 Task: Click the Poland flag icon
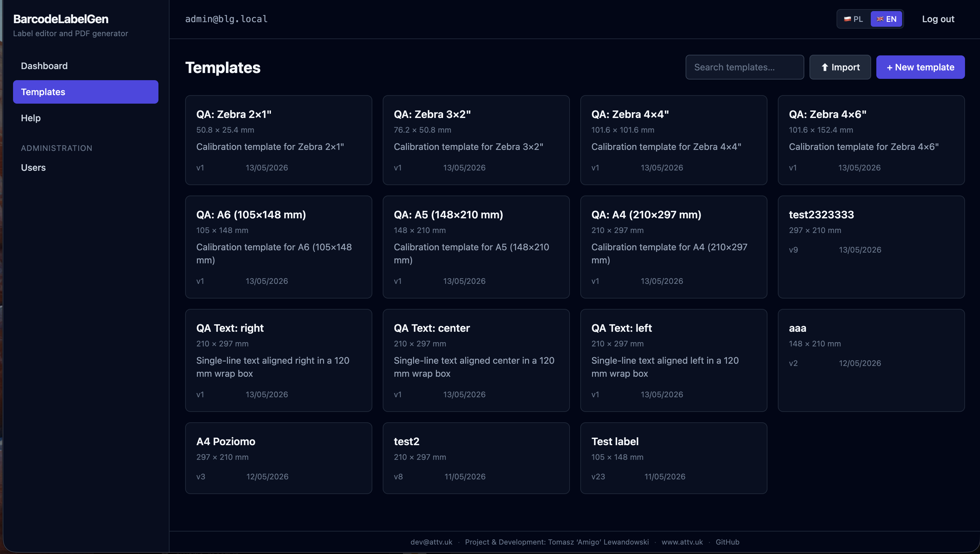(847, 19)
